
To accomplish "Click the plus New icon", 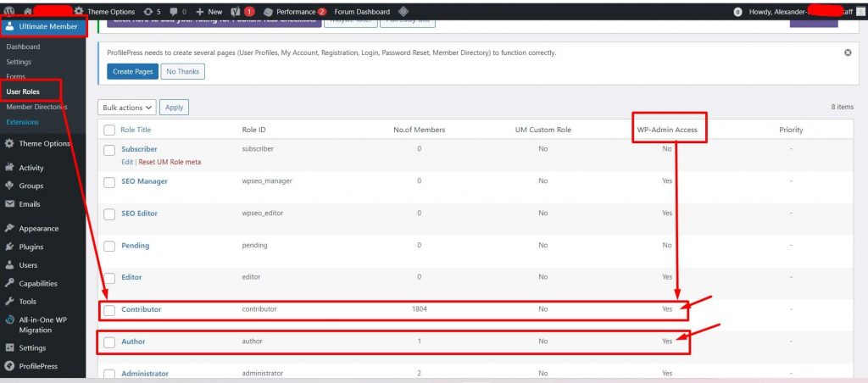I will 200,12.
